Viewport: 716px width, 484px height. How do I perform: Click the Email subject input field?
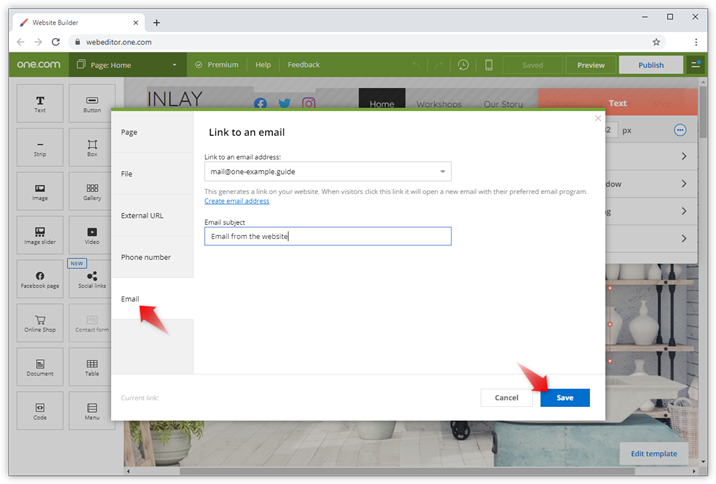(x=328, y=236)
